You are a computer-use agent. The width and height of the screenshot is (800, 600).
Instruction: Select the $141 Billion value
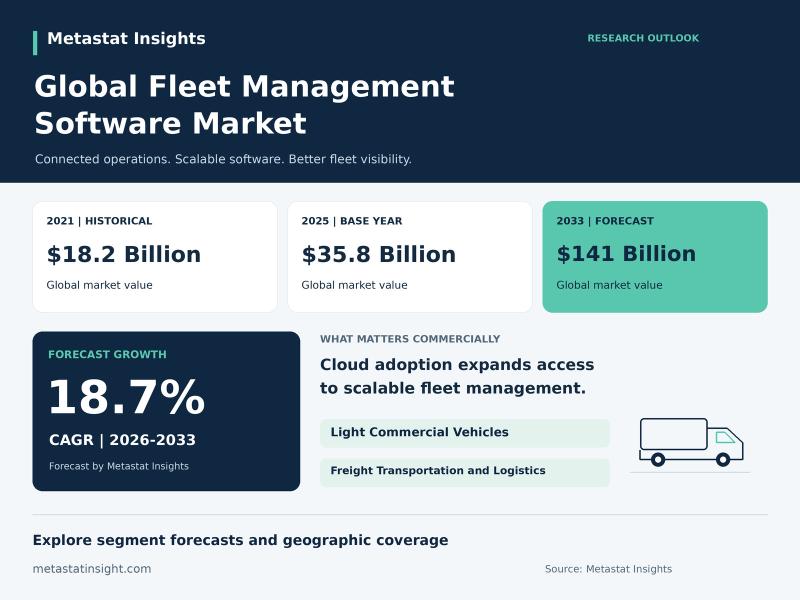(626, 254)
